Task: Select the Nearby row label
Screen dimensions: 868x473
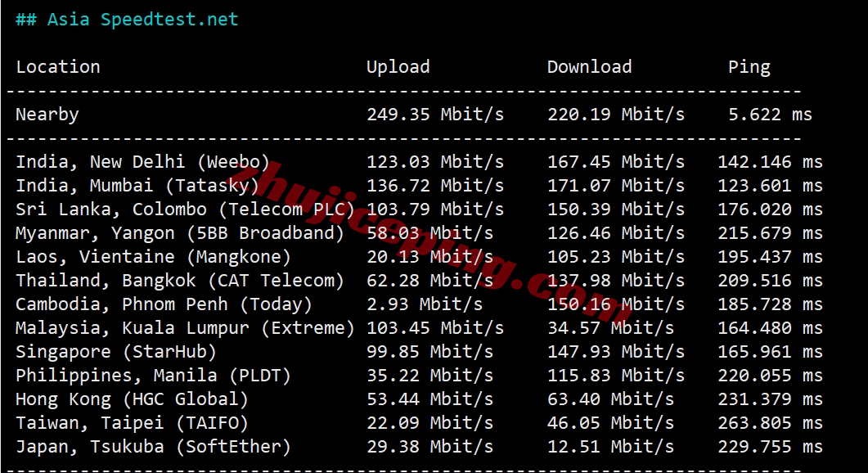Action: point(47,115)
